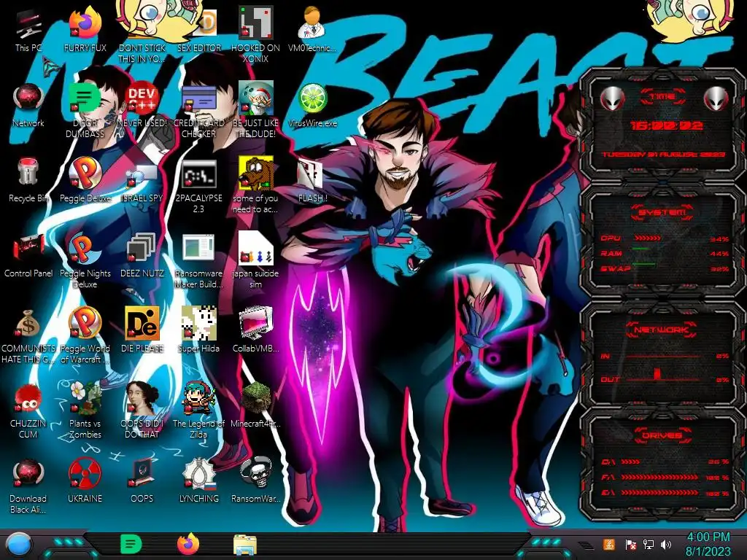The image size is (747, 560).
Task: Open the 2PACALYPSE 2.3 console icon
Action: point(199,184)
